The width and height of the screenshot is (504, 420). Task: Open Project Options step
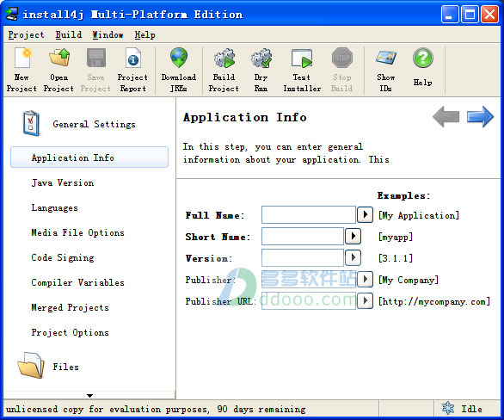(70, 332)
